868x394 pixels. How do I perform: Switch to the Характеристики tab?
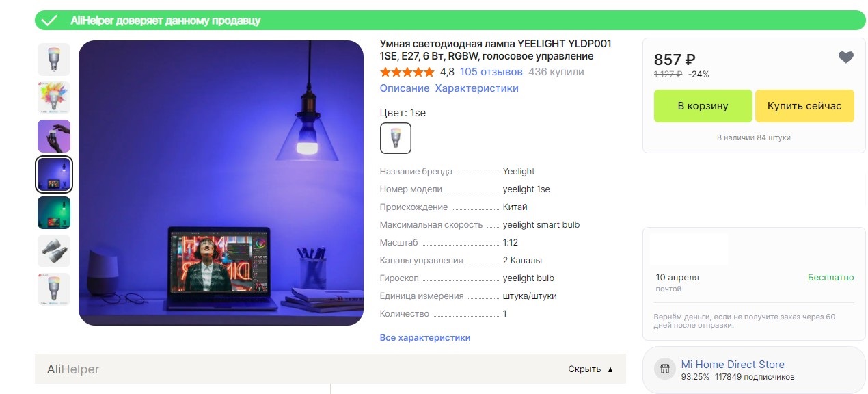[477, 88]
